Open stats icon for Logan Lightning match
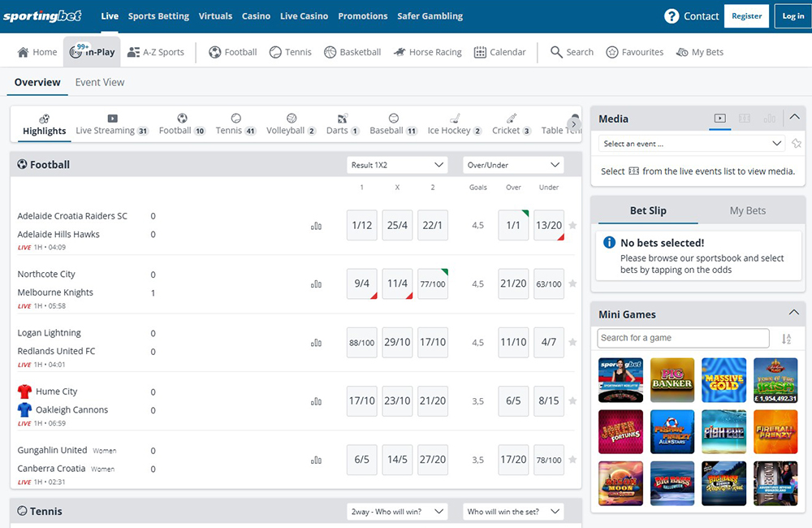 316,343
